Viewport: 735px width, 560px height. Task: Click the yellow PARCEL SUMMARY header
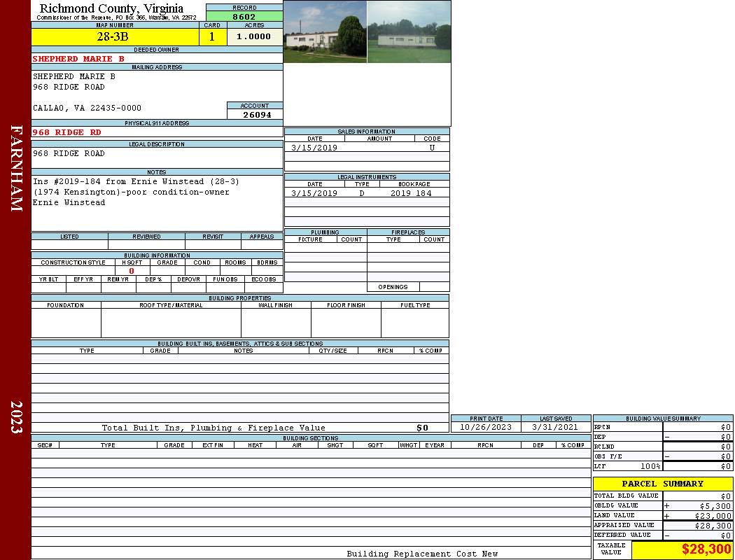coord(662,484)
